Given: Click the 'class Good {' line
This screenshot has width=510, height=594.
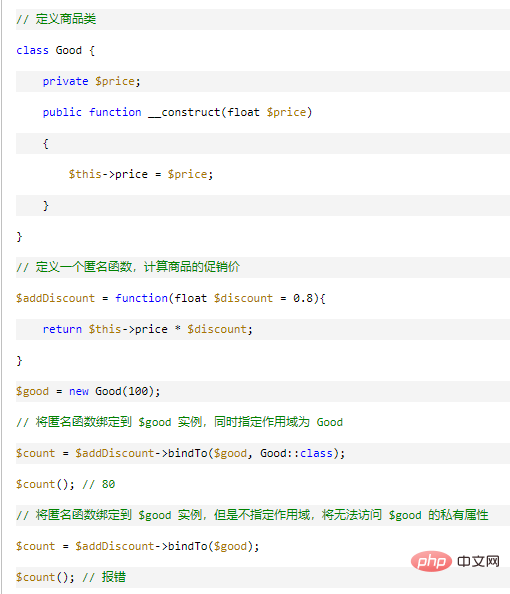Looking at the screenshot, I should [55, 50].
